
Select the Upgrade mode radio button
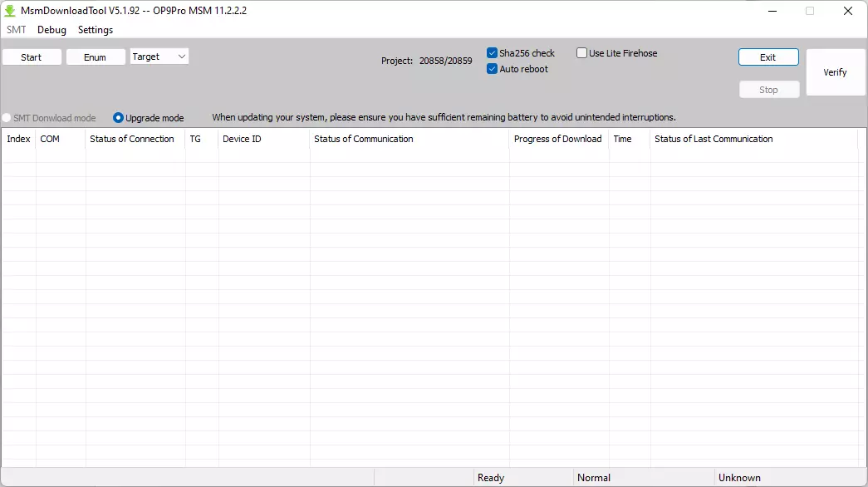coord(118,118)
